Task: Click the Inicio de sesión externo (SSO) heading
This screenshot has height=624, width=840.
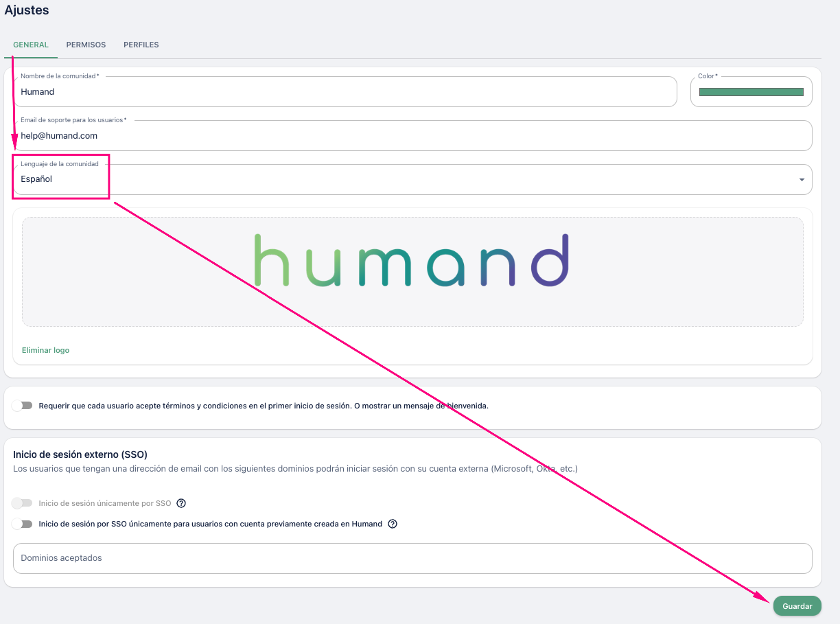Action: point(80,454)
